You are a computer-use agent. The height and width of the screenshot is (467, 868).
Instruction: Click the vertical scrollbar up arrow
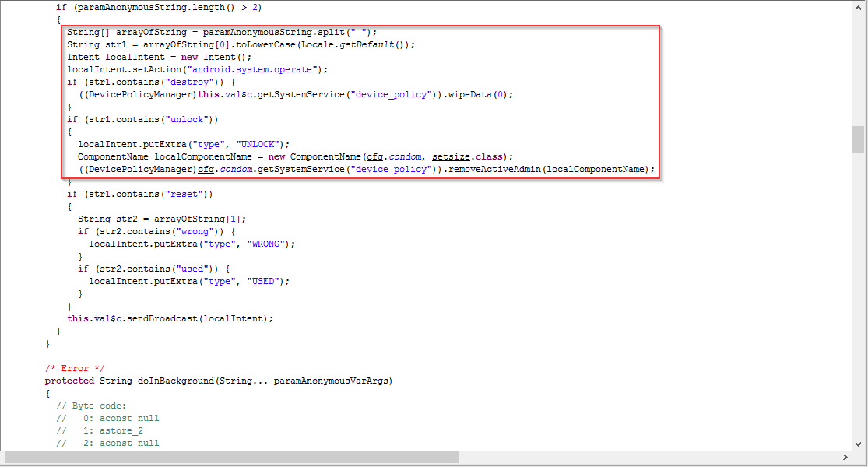(858, 8)
